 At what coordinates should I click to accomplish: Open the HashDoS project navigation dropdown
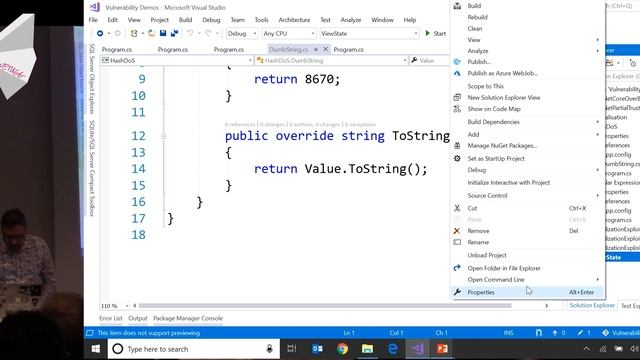pyautogui.click(x=177, y=60)
